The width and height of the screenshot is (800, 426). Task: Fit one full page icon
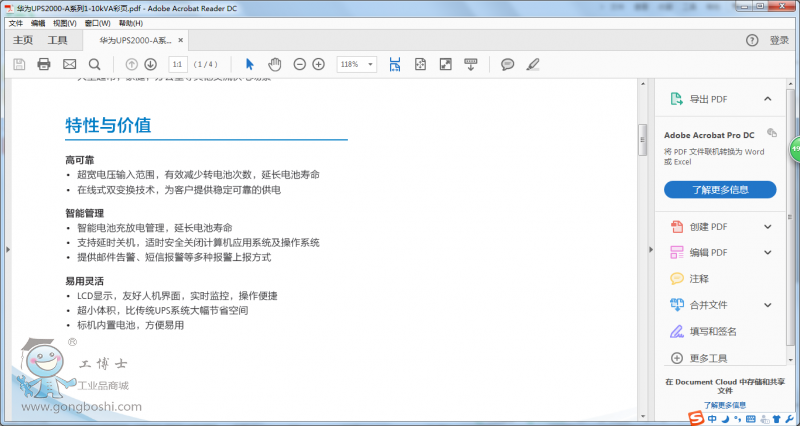tap(420, 64)
